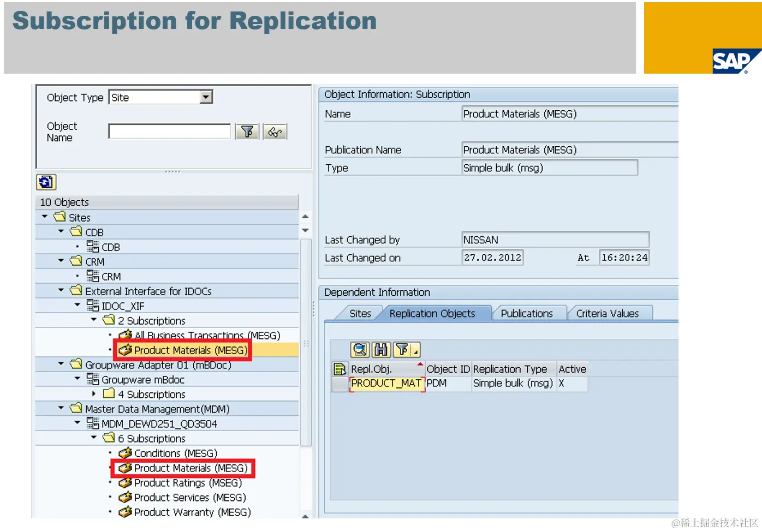Select Product Services (MESG) subscription text
Viewport: 762px width, 532px height.
click(x=190, y=498)
